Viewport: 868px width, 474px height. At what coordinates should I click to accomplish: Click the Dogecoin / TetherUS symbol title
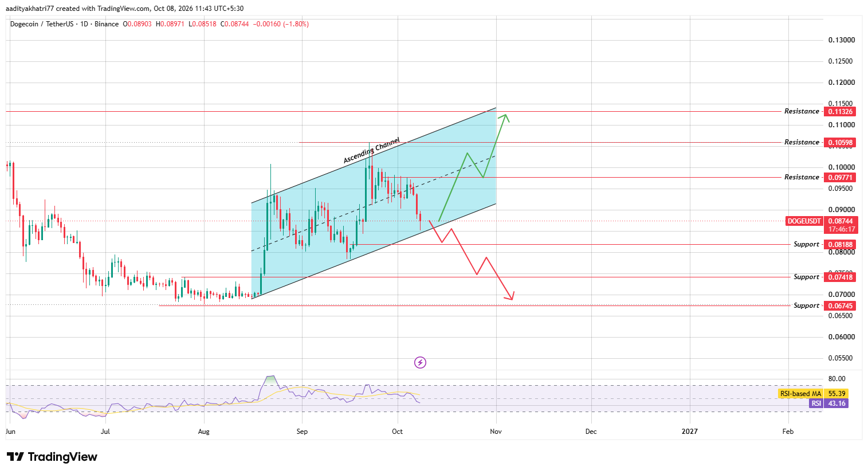point(41,24)
